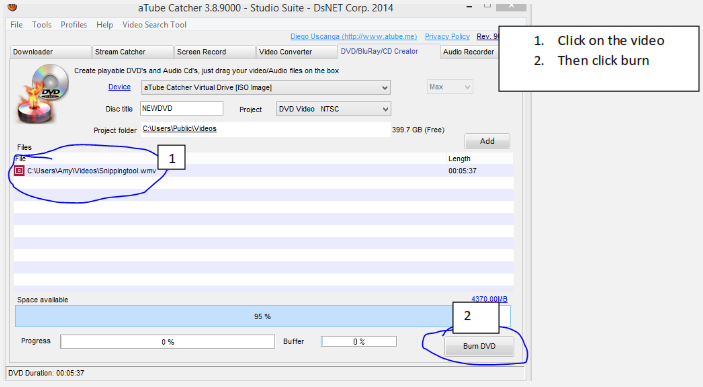Viewport: 703px width, 387px height.
Task: Click the aTube Catcher title bar app icon
Action: [x=13, y=7]
